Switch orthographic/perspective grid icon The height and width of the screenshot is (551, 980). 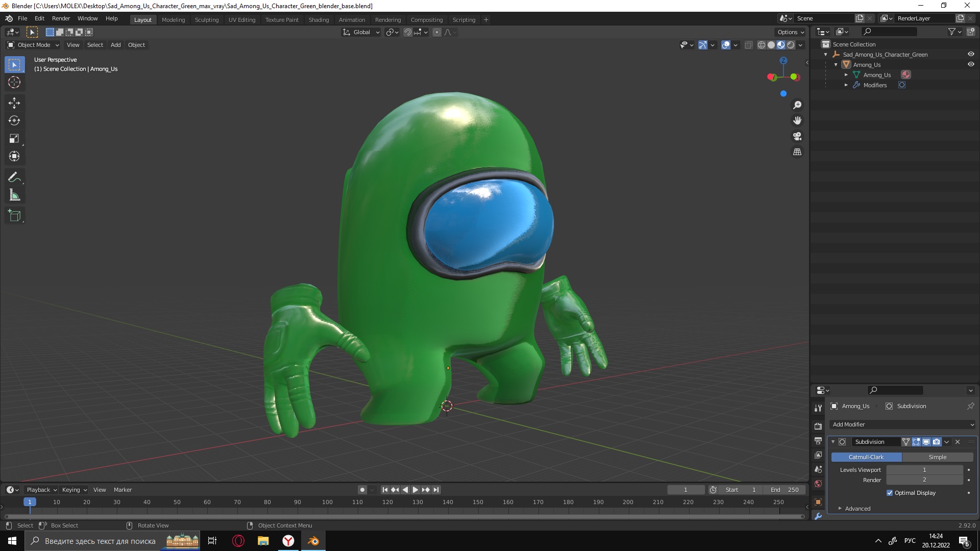tap(797, 152)
